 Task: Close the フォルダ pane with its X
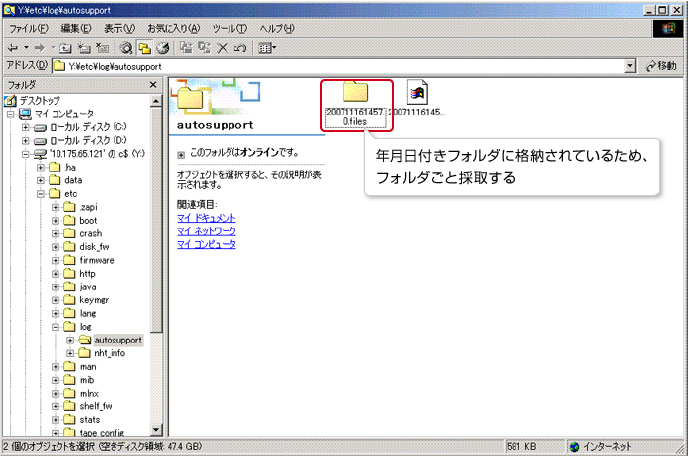153,85
